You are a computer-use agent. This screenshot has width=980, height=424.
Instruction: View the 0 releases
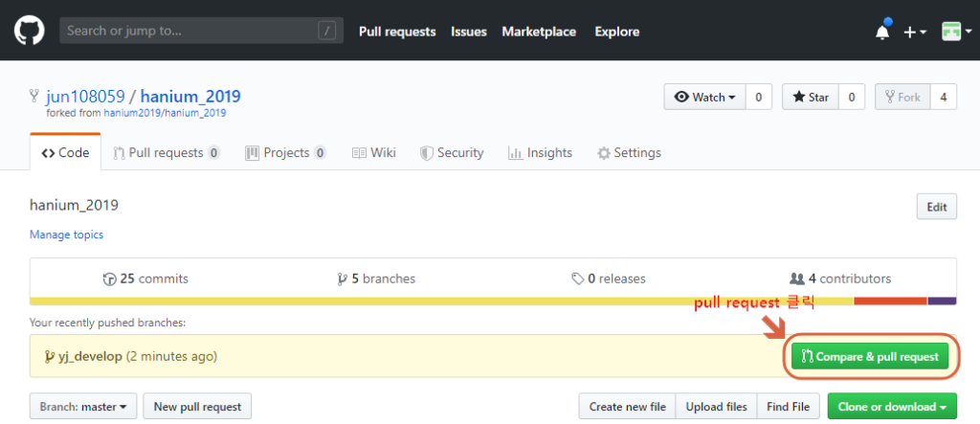tap(608, 279)
